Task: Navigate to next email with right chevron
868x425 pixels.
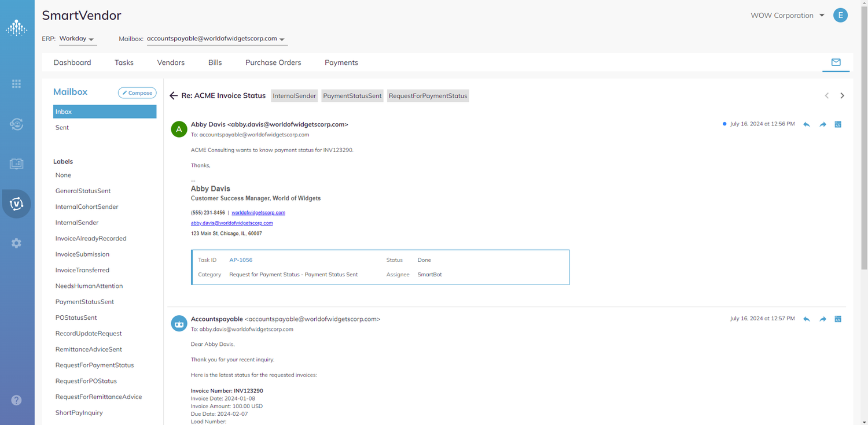Action: 843,95
